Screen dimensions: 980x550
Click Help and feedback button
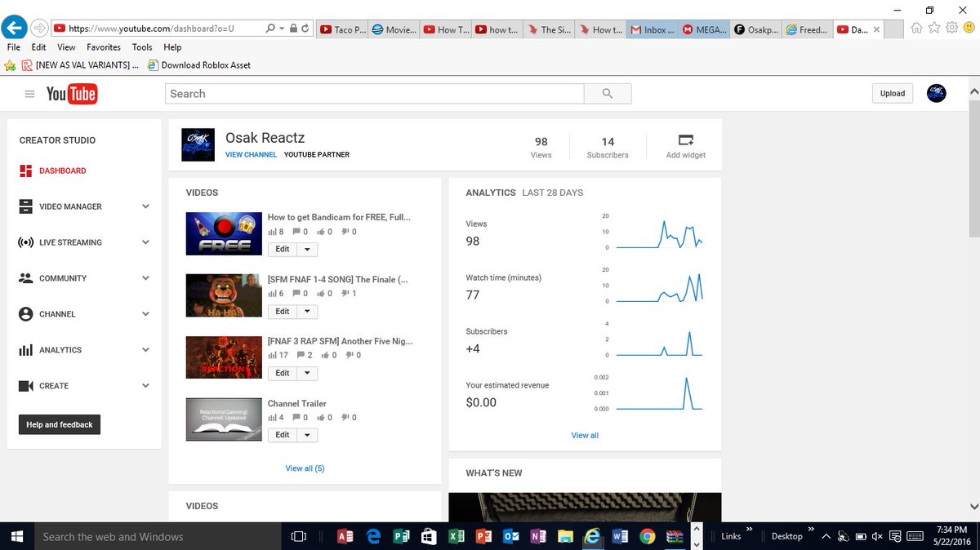coord(60,424)
